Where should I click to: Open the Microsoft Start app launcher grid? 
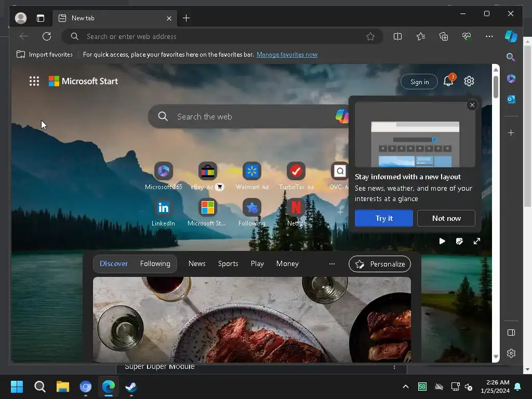coord(34,81)
